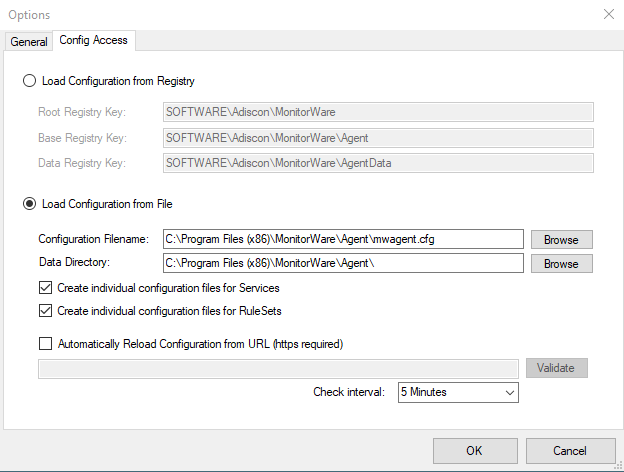The height and width of the screenshot is (472, 624).
Task: Click the Root Registry Key field
Action: pos(378,112)
